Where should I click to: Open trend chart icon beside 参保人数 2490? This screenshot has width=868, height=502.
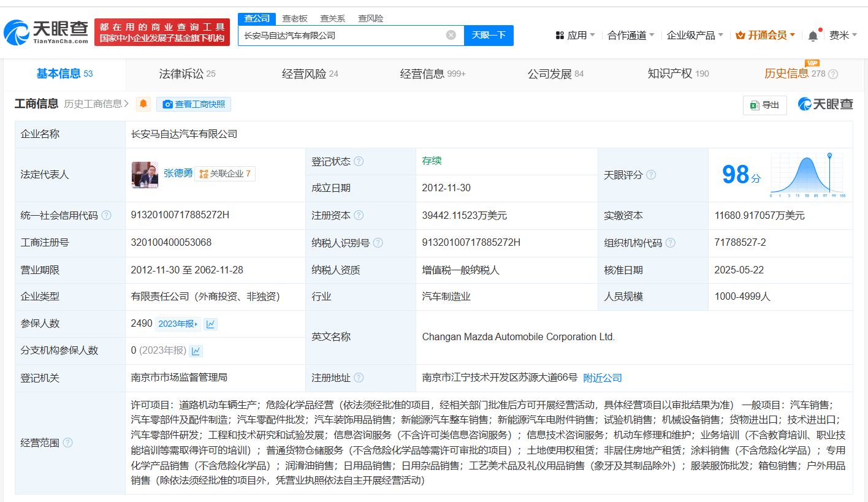tap(210, 324)
